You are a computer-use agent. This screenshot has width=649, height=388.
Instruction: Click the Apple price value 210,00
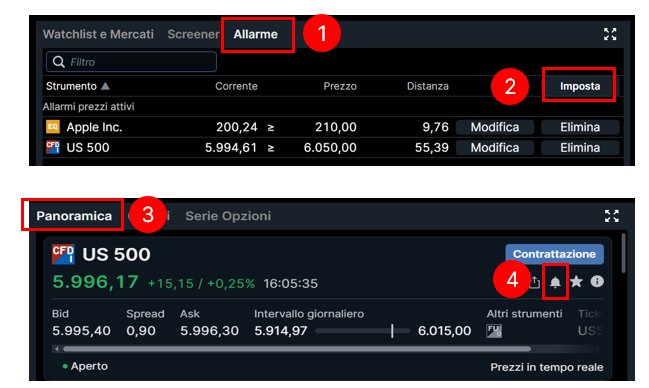coord(336,127)
